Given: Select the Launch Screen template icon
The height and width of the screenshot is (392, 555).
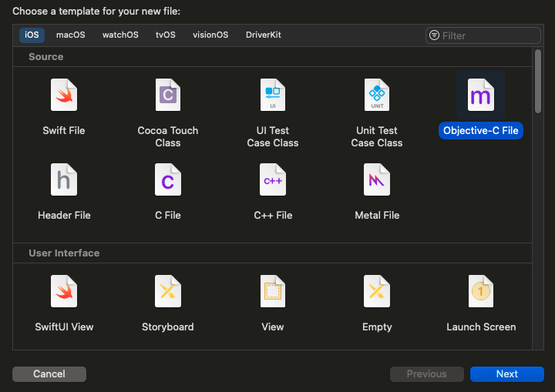Looking at the screenshot, I should [481, 291].
